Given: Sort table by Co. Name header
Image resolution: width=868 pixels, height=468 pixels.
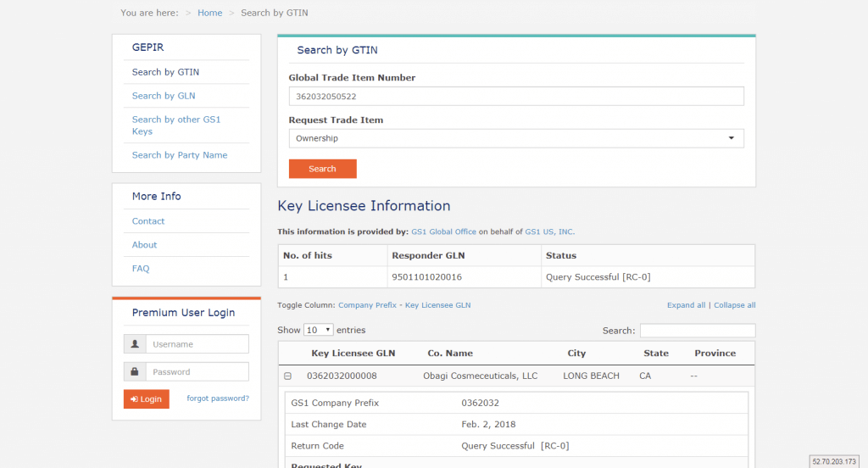Looking at the screenshot, I should [450, 354].
